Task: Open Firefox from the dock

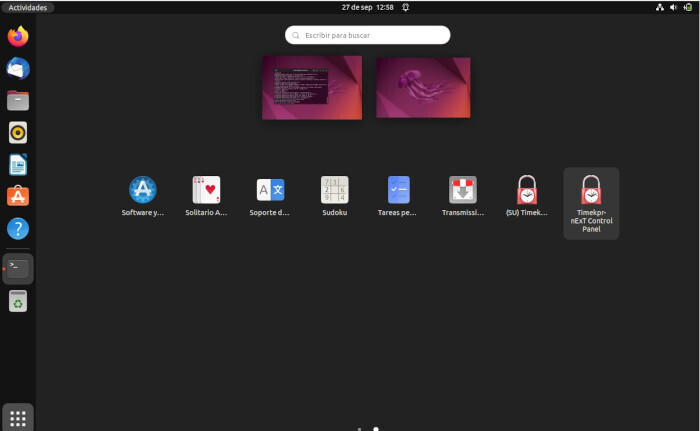Action: (18, 37)
